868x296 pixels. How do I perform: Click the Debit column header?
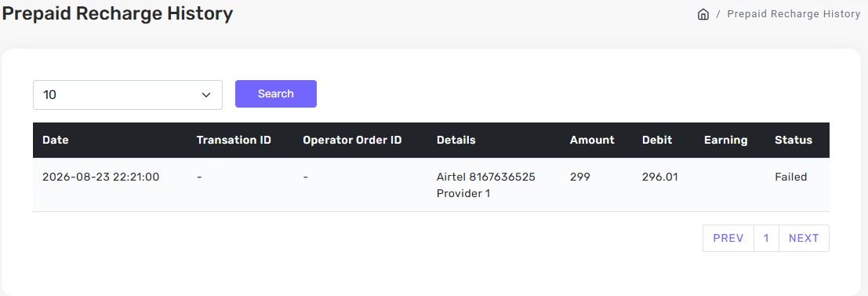(x=657, y=141)
